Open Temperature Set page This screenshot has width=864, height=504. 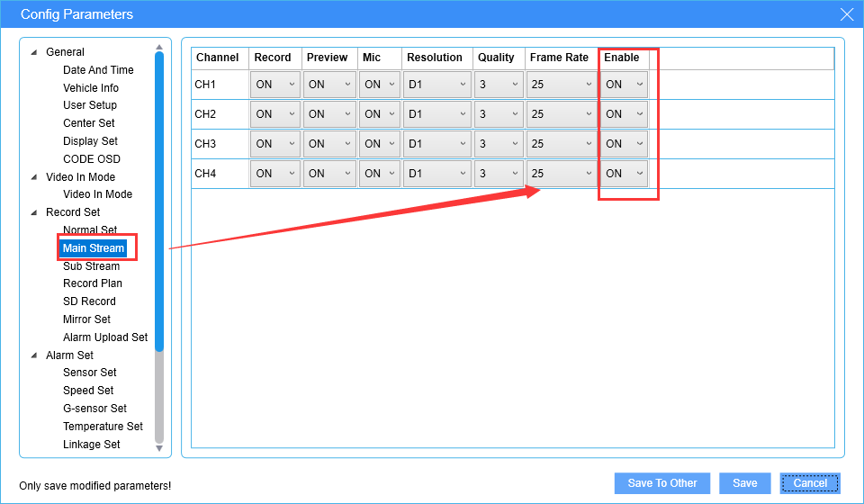tap(103, 427)
